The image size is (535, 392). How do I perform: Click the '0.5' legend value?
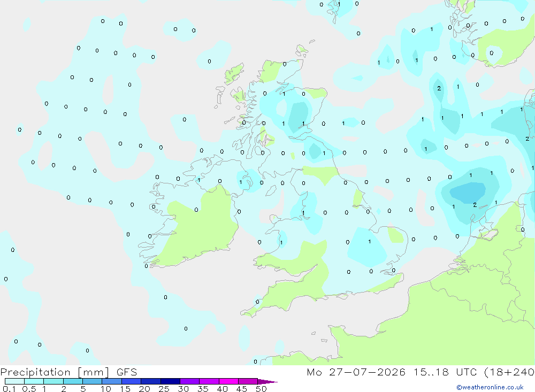point(29,389)
